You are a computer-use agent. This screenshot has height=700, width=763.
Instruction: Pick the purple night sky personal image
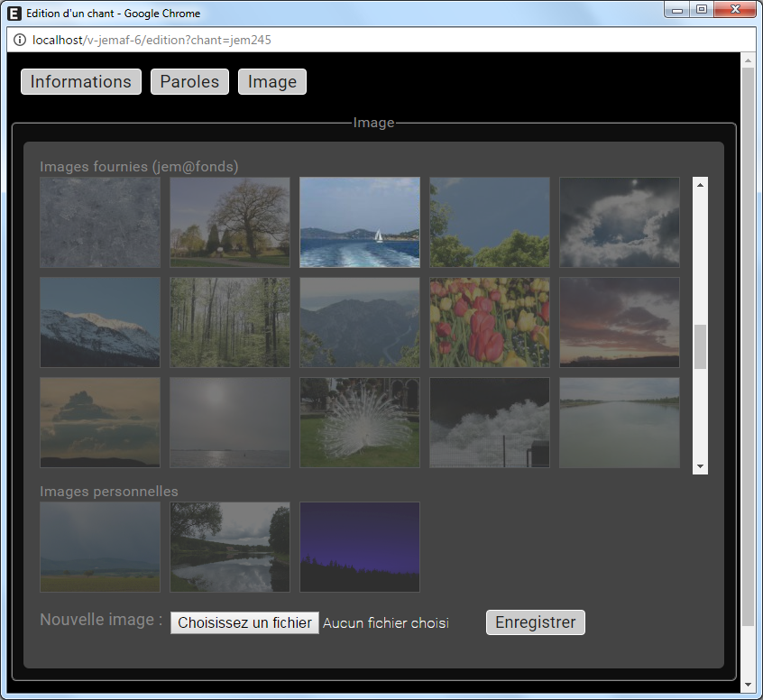[359, 547]
